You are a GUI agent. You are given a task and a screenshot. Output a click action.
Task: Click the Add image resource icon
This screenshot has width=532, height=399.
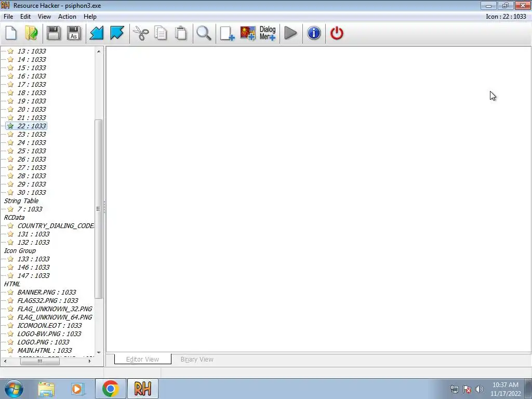tap(248, 33)
